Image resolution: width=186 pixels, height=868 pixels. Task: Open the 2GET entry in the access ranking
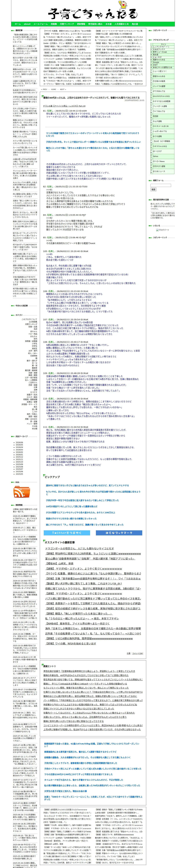(x=155, y=65)
